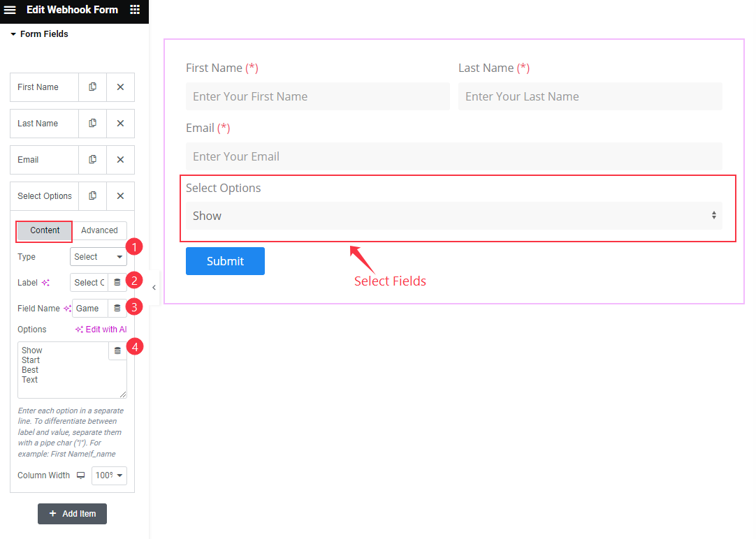The width and height of the screenshot is (756, 539).
Task: Remove the Last Name field
Action: click(x=119, y=123)
